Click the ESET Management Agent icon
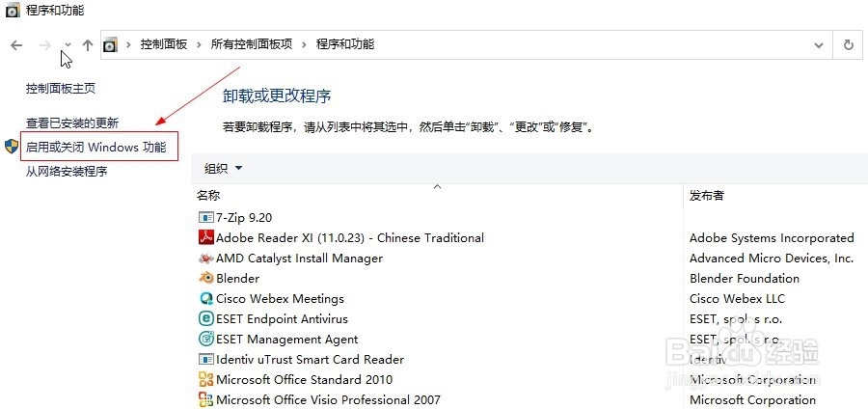Viewport: 868px width, 409px height. (206, 339)
